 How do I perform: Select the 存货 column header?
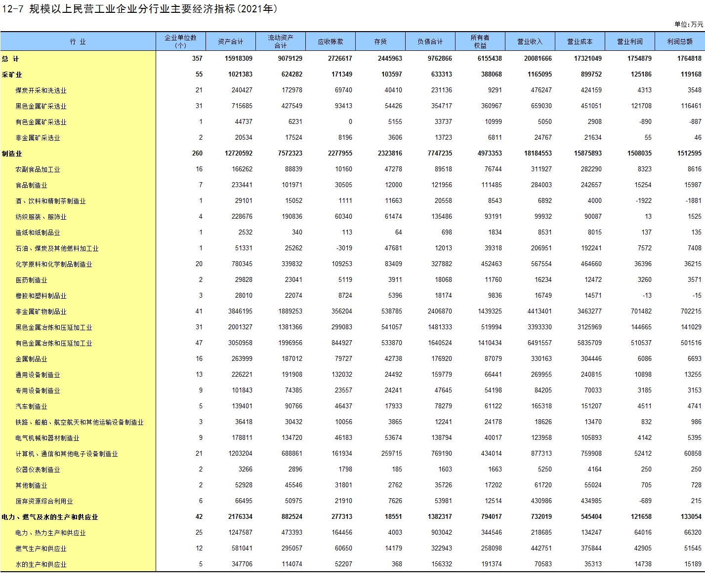(x=380, y=41)
